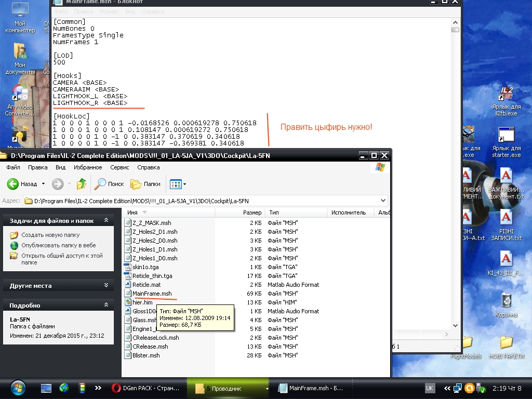Sort files by Размер column header
532x399 pixels.
tap(252, 212)
